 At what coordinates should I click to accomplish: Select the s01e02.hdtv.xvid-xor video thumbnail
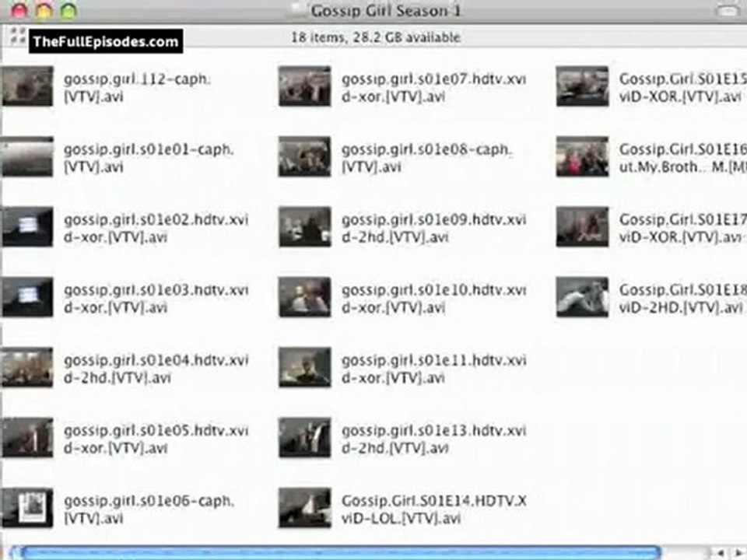tap(27, 226)
